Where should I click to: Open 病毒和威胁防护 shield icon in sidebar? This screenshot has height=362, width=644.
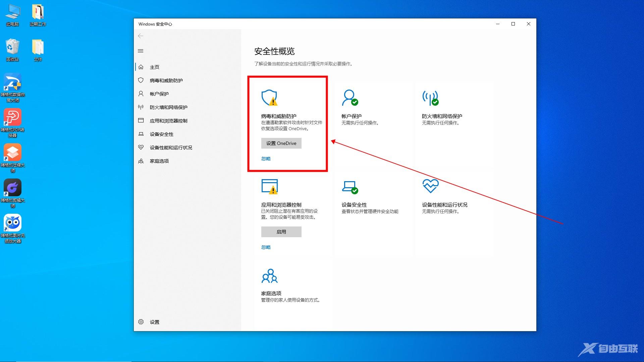coord(141,80)
